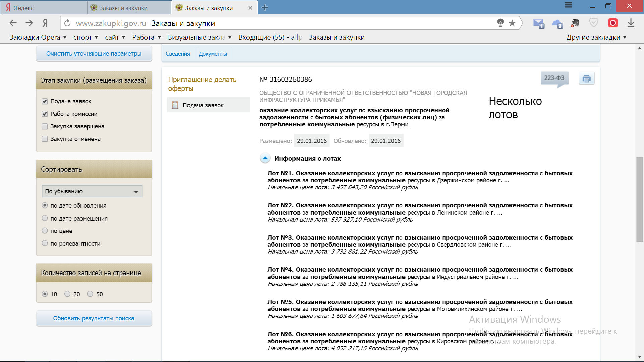Click the shield protection icon
This screenshot has width=644, height=362.
point(594,23)
